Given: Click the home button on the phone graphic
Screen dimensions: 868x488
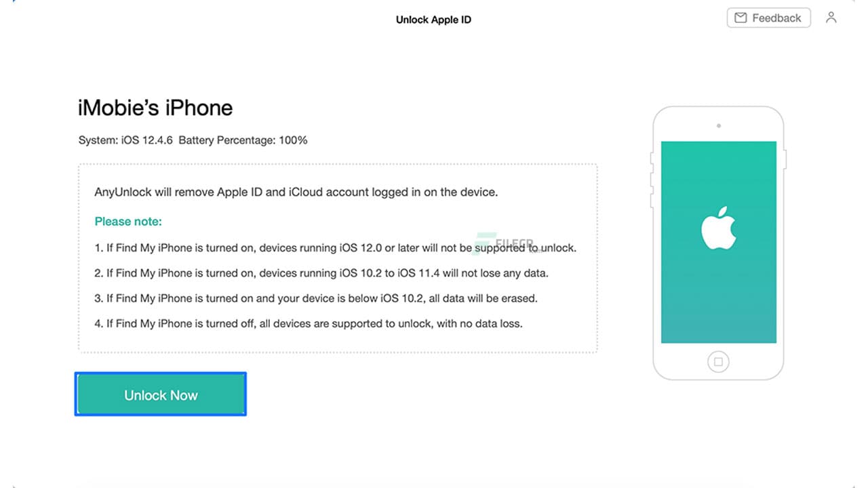Looking at the screenshot, I should pyautogui.click(x=718, y=361).
